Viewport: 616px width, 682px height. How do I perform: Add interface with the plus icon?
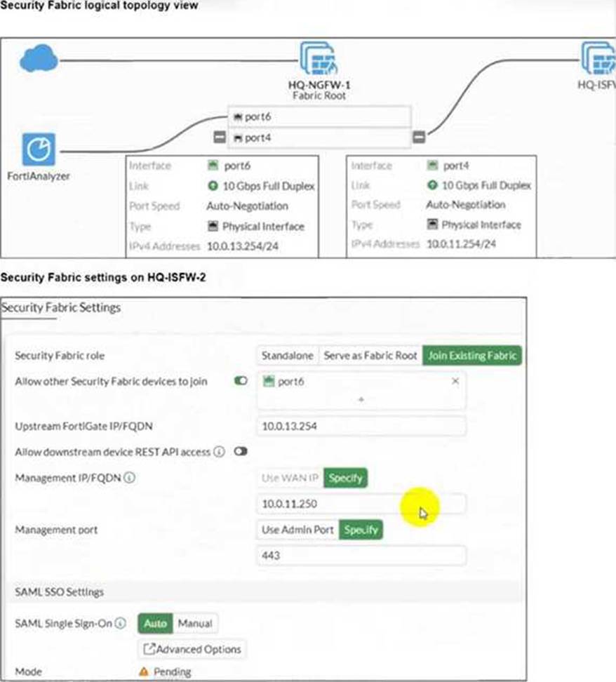pos(361,399)
